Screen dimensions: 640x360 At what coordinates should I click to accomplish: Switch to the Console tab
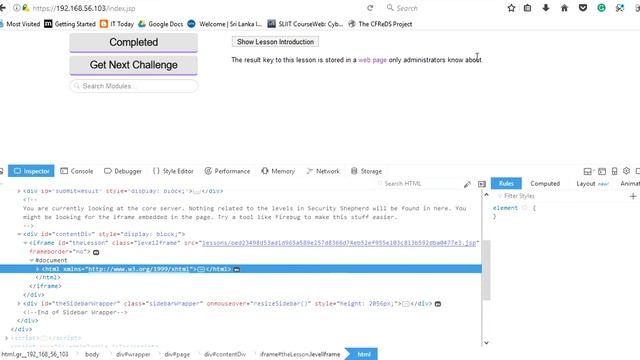(77, 171)
